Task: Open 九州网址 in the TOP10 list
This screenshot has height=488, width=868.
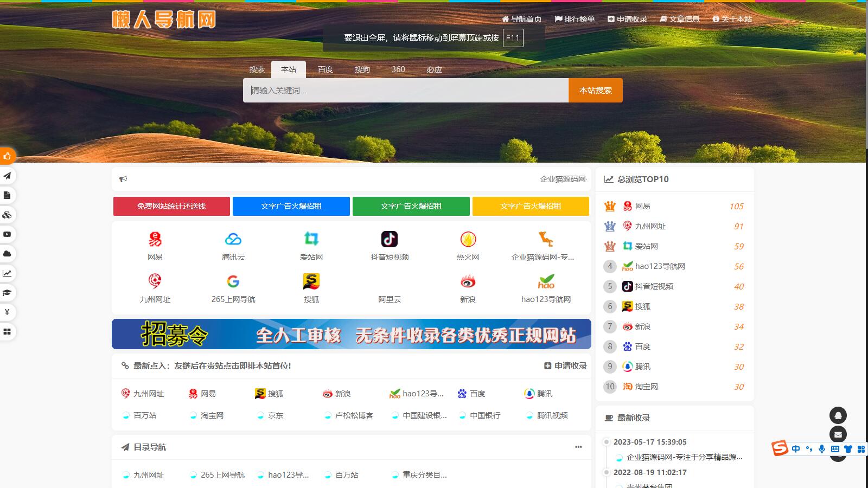Action: [x=650, y=226]
